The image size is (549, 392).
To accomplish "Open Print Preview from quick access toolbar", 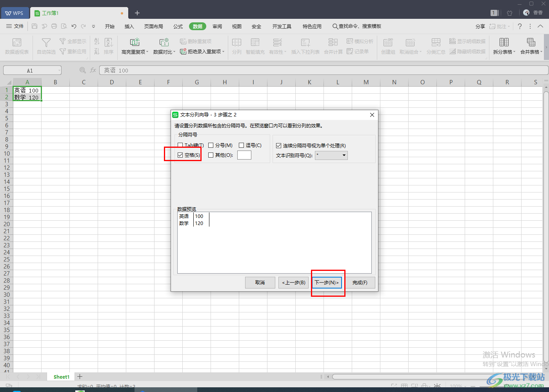I will 64,26.
